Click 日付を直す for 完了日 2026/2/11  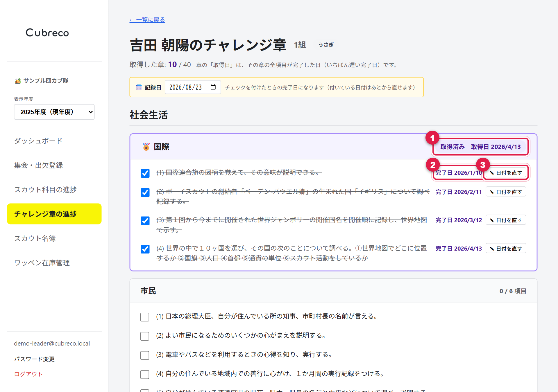(506, 192)
